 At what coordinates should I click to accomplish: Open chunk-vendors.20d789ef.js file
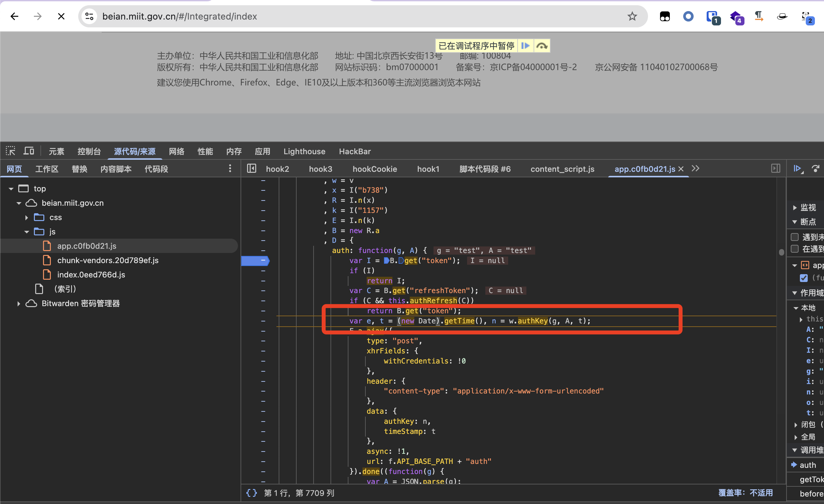pyautogui.click(x=108, y=260)
